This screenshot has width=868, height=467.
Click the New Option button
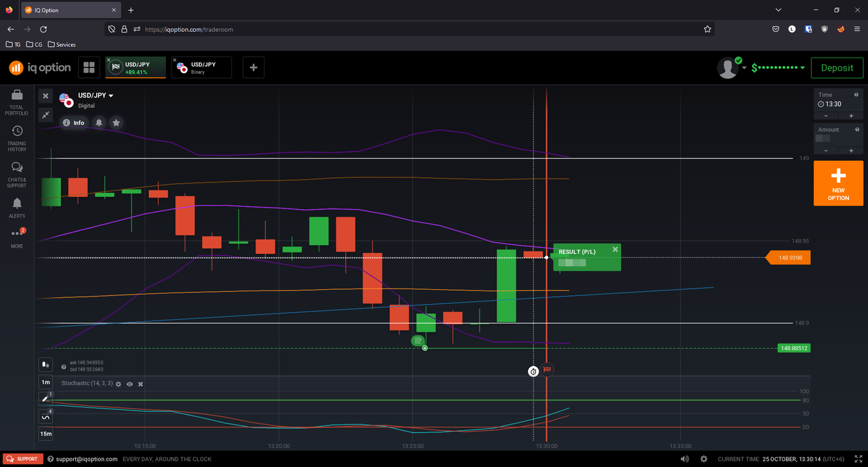point(838,183)
